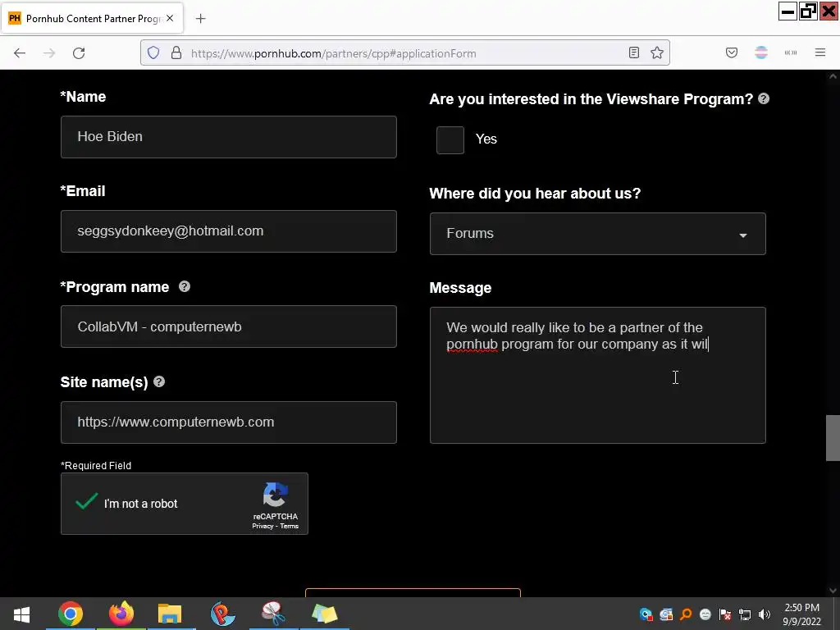Click the Email input field

(x=229, y=231)
